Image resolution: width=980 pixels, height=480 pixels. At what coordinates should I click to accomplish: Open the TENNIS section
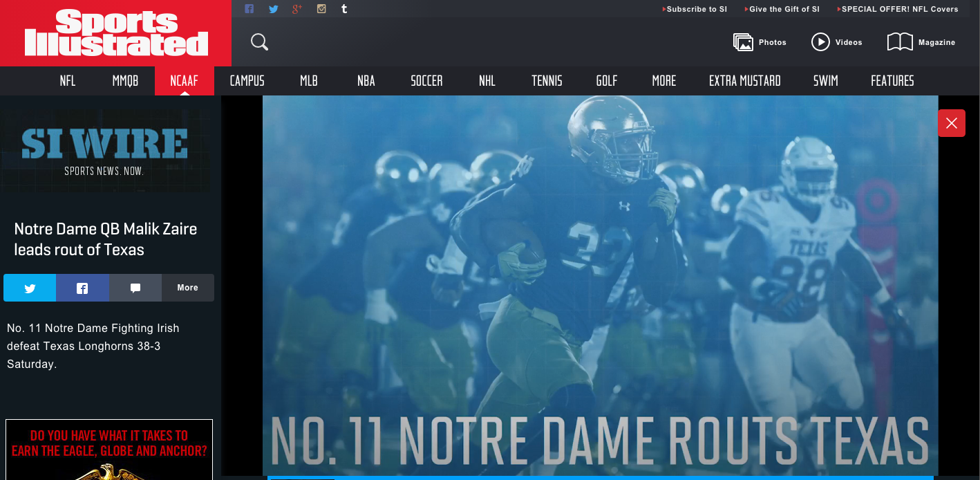pos(547,81)
